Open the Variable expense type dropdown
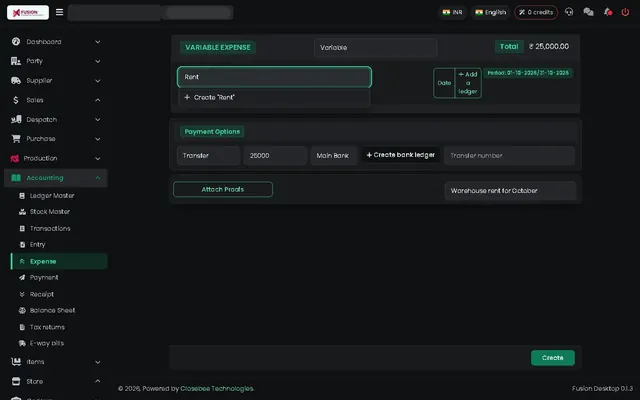 tap(376, 47)
